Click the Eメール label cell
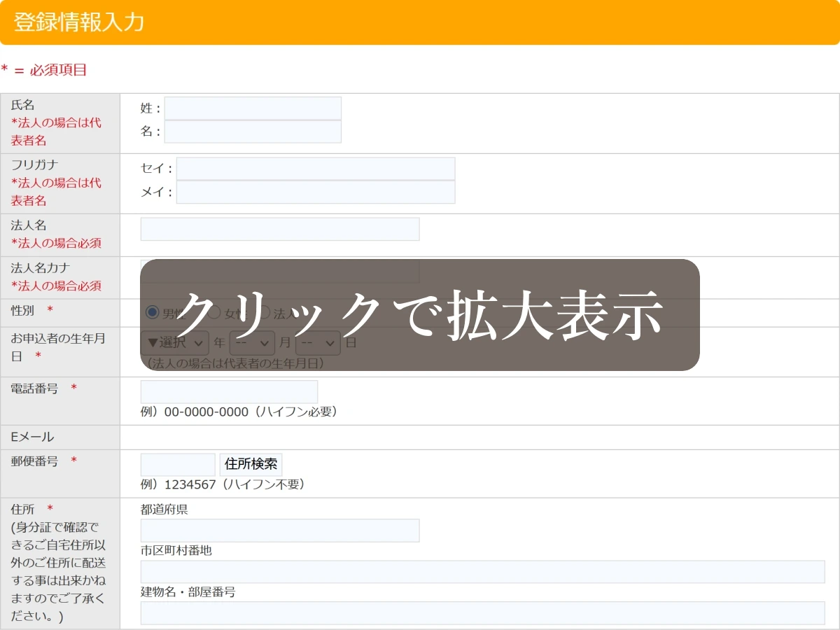This screenshot has height=630, width=840. [60, 437]
